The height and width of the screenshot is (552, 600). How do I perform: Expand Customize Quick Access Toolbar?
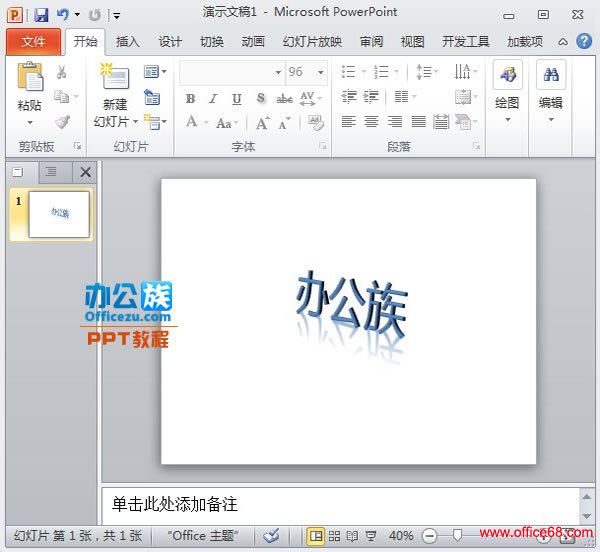[116, 16]
